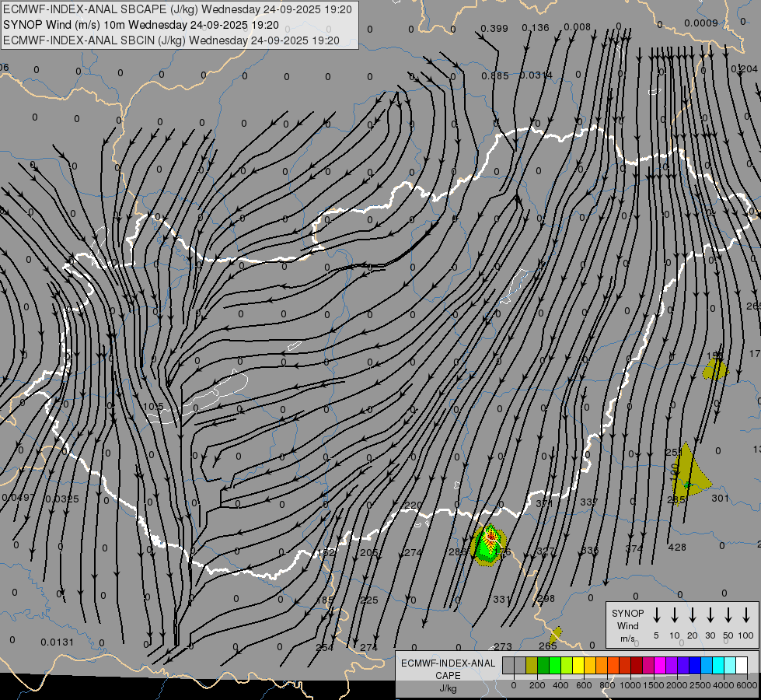Click the 30 m/s wind arrow in legend

710,615
